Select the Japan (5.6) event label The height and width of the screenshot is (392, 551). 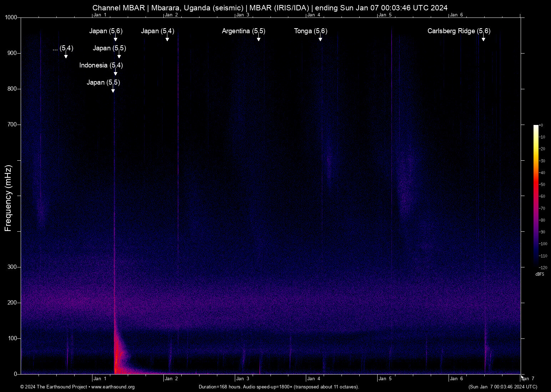click(x=106, y=31)
